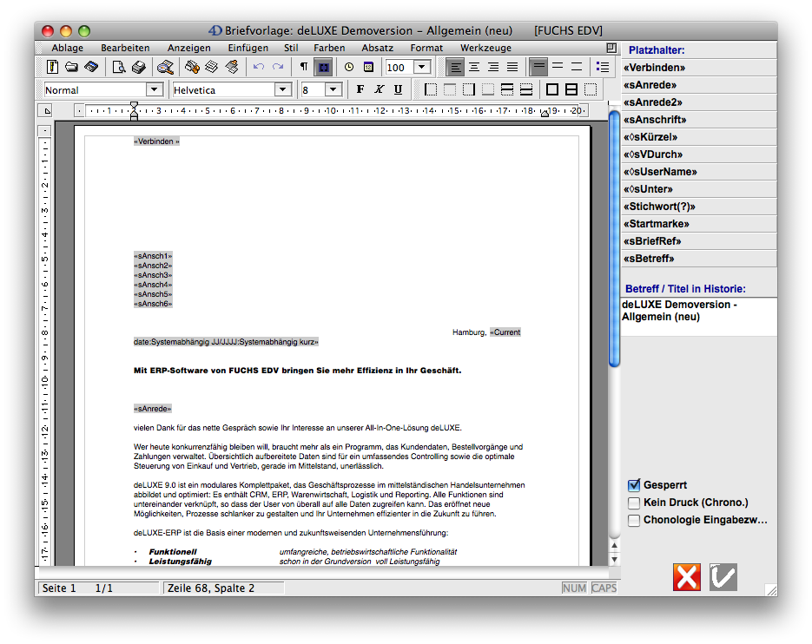Click the find magnifier icon

[165, 67]
